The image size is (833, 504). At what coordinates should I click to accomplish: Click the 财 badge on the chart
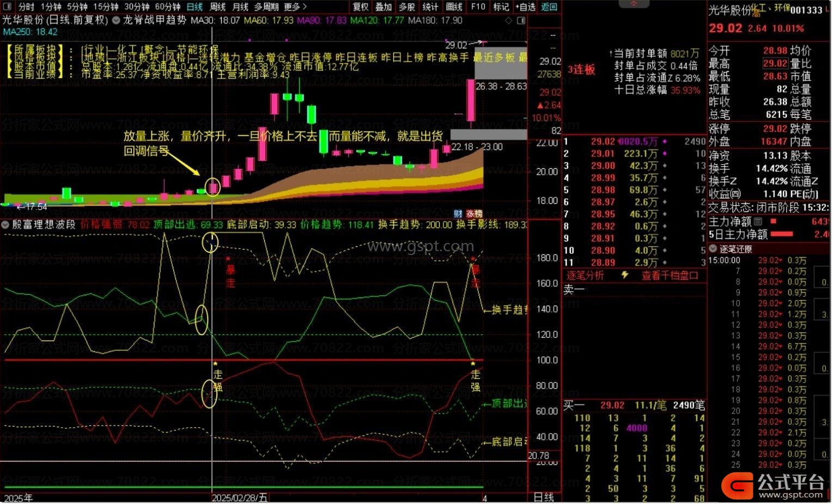(458, 214)
